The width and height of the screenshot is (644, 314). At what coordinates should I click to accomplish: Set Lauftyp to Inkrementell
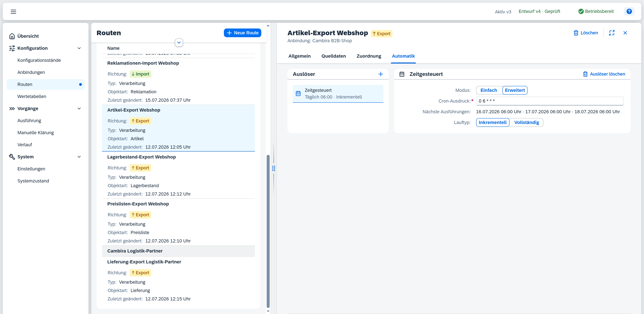[493, 123]
